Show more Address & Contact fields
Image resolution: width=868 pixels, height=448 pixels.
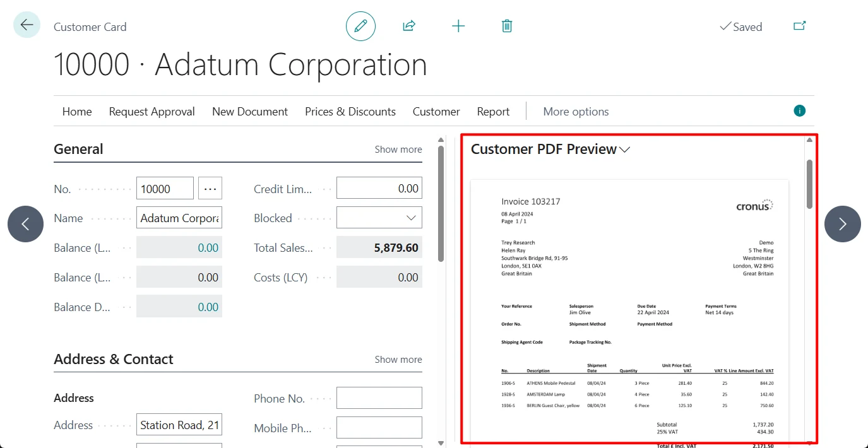tap(398, 360)
